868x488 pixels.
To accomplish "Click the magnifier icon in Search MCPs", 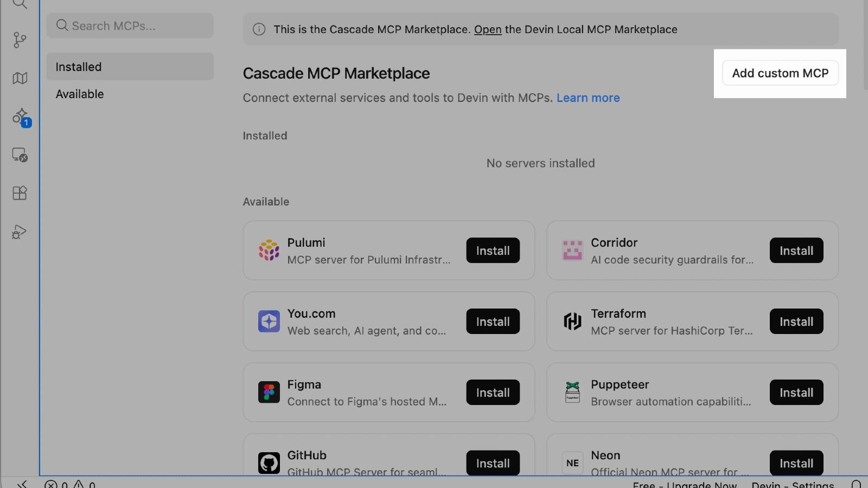I will (x=62, y=25).
